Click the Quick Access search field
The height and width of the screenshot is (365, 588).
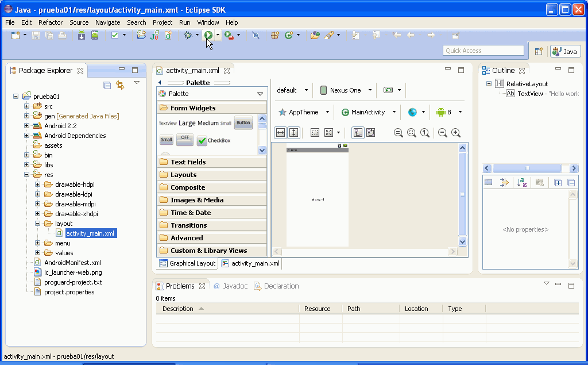483,51
